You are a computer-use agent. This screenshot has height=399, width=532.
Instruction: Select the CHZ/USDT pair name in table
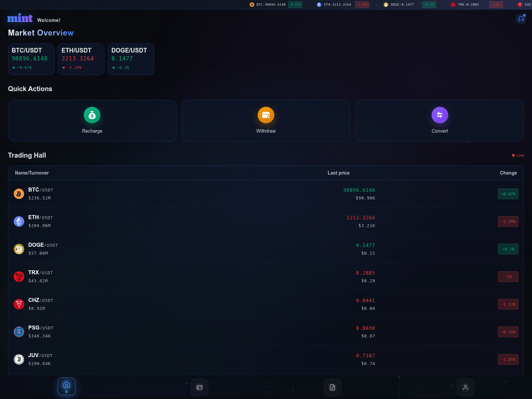41,300
